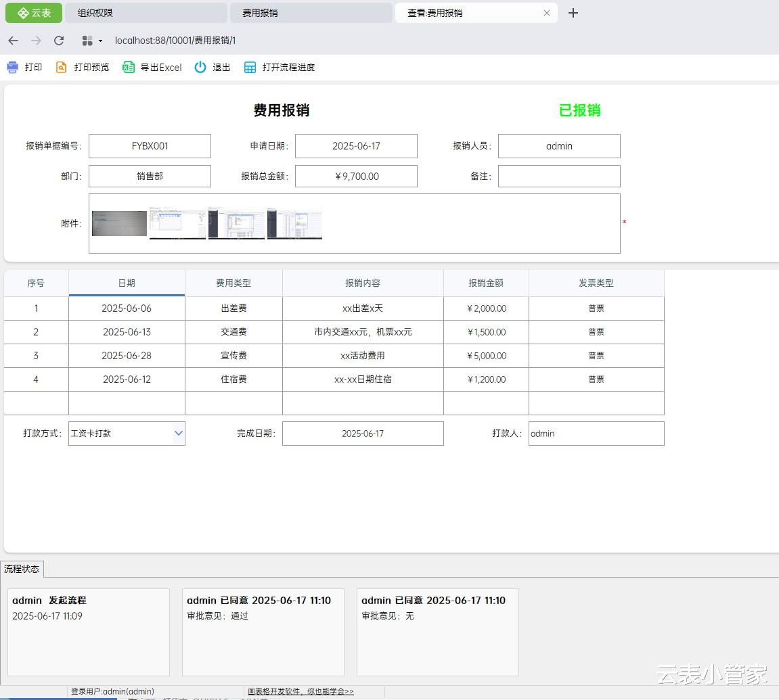Click the 云表 logo button

tap(34, 13)
